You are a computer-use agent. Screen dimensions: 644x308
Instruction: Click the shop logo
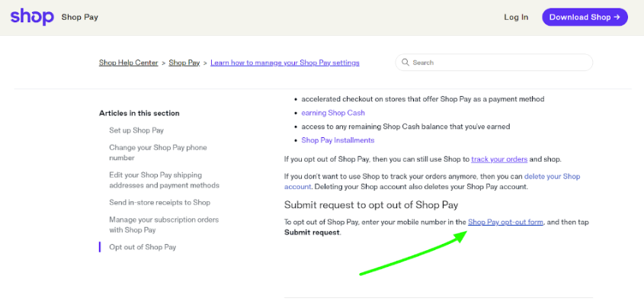(x=32, y=17)
